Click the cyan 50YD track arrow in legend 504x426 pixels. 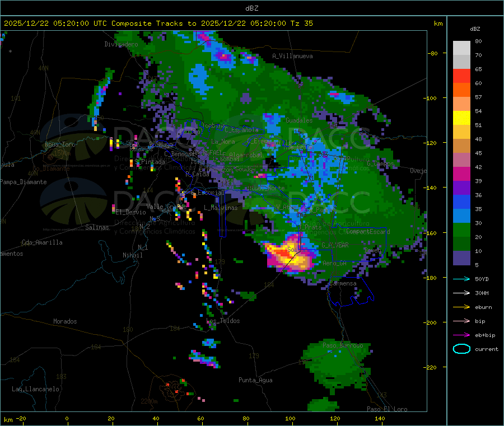pyautogui.click(x=461, y=279)
